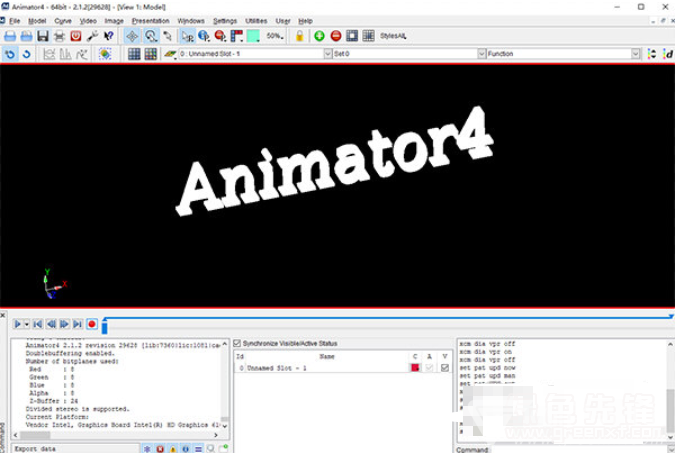Click the red flag layout icon
This screenshot has height=453, width=675.
pyautogui.click(x=237, y=36)
